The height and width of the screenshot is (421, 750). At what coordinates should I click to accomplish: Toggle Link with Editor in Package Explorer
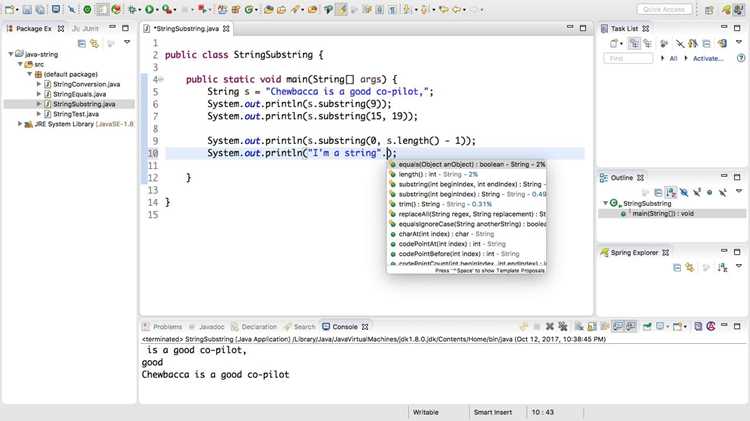click(x=95, y=44)
